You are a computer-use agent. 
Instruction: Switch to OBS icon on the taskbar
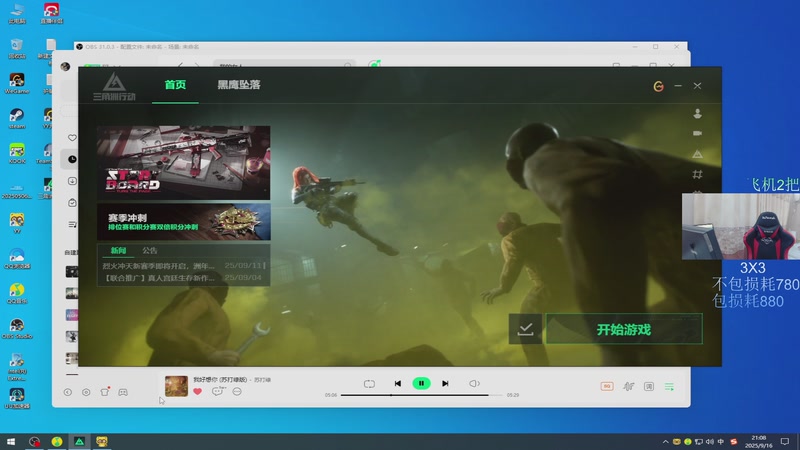[x=34, y=441]
